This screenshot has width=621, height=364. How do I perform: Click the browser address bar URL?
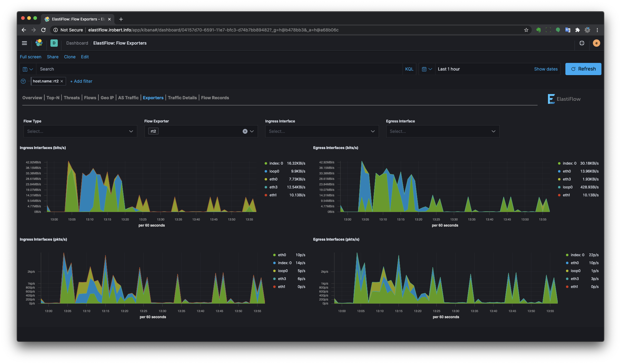tap(213, 30)
